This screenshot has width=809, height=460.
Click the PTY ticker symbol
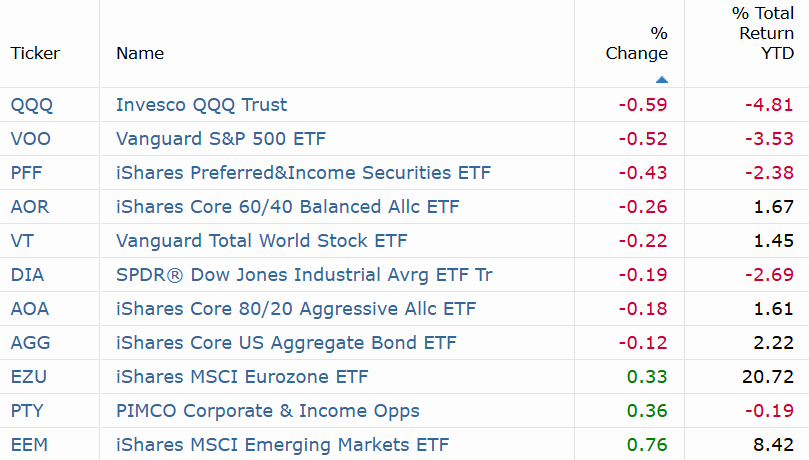[x=27, y=411]
